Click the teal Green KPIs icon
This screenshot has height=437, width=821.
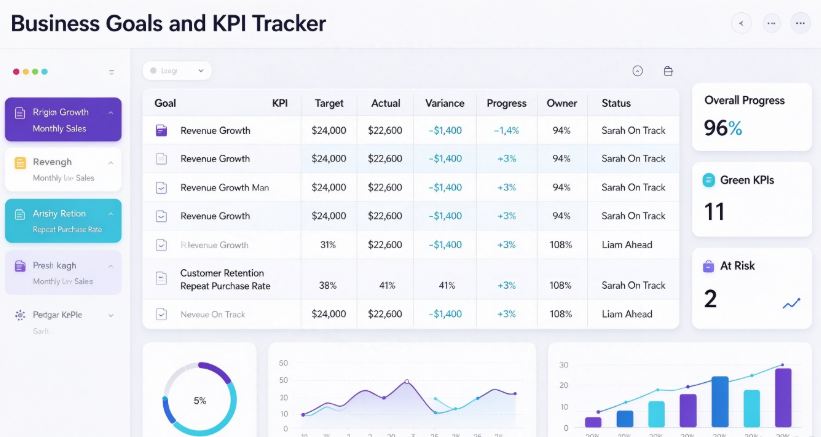[x=708, y=180]
